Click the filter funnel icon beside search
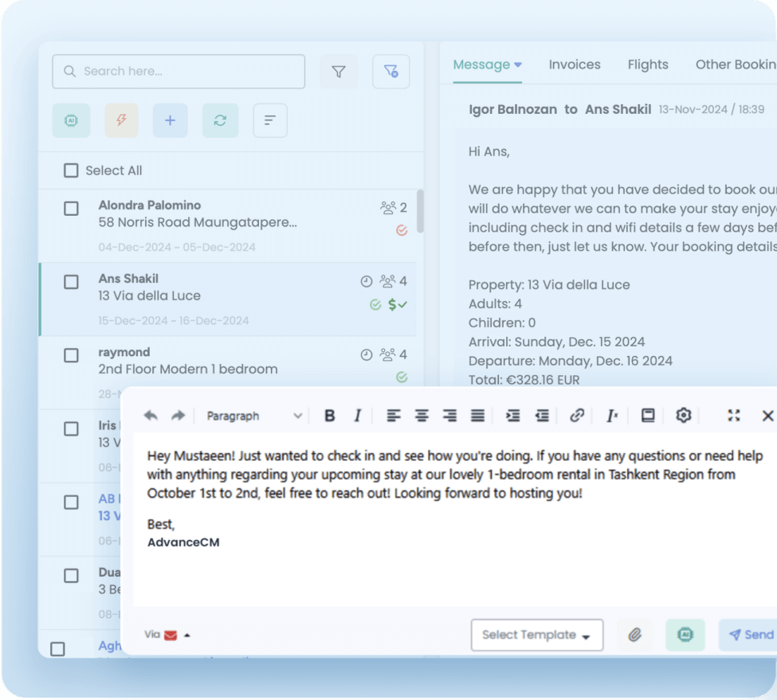The image size is (777, 700). [x=339, y=72]
